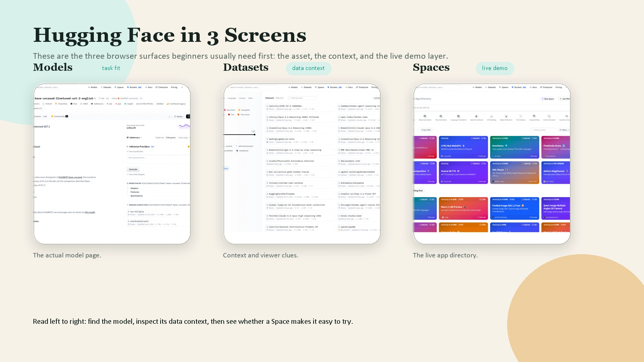Open the Voxtral 4B TTS space card
Viewport: 644px width, 362px height.
click(x=463, y=173)
